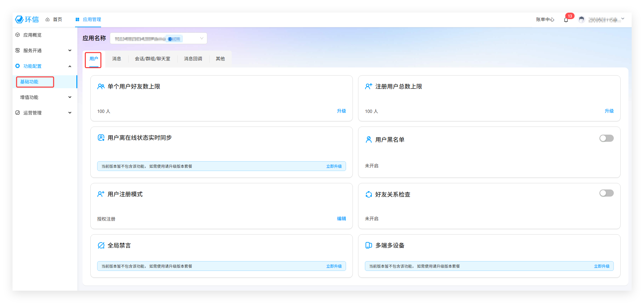Click the notification bell icon
644x303 pixels.
point(566,20)
